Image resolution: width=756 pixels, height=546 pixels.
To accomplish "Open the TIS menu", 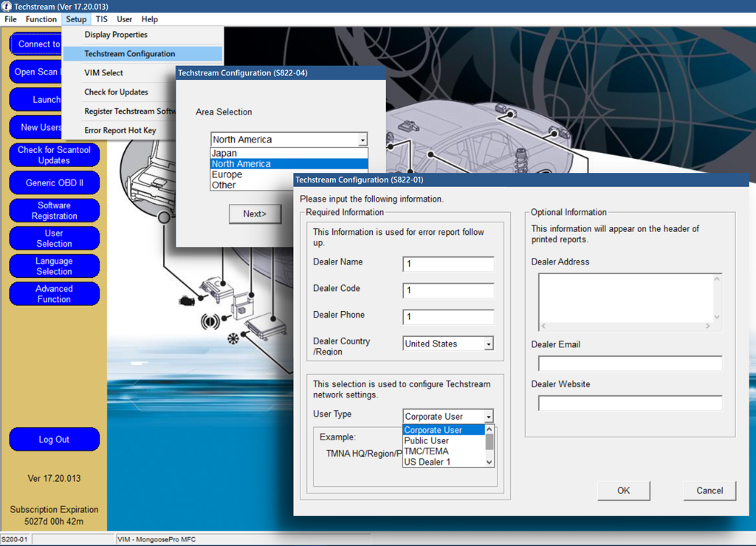I will pos(101,19).
